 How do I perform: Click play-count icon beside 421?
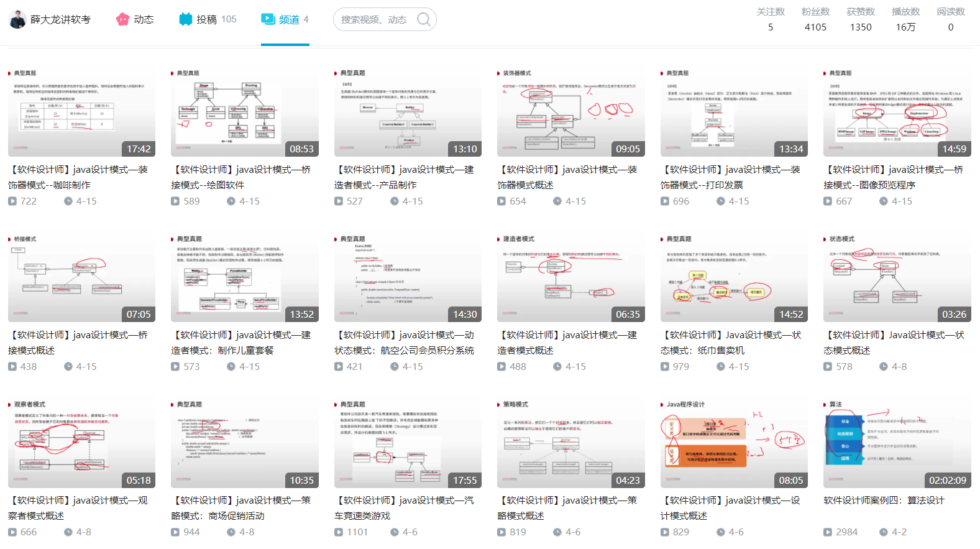click(339, 367)
